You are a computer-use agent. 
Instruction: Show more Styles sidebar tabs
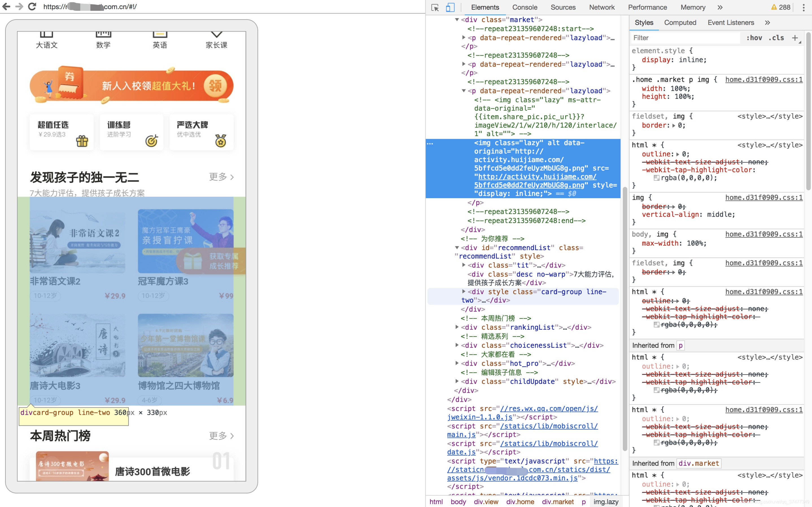(767, 23)
